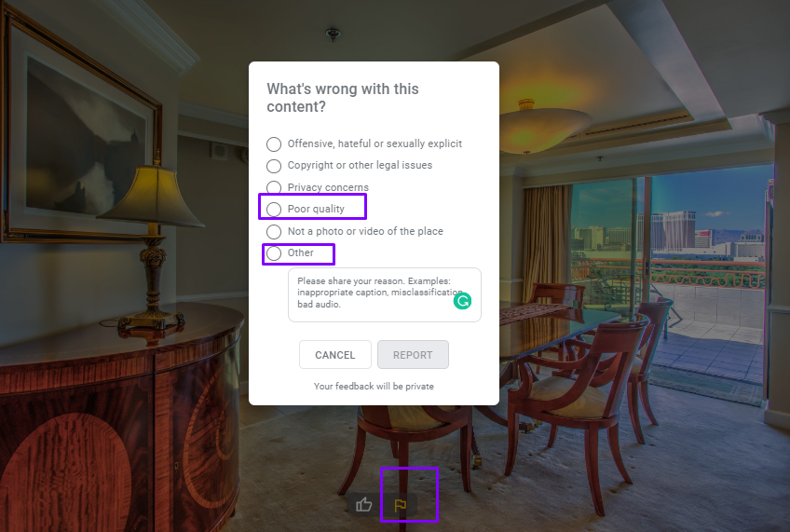Cancel the report dialog
This screenshot has width=790, height=532.
click(335, 355)
